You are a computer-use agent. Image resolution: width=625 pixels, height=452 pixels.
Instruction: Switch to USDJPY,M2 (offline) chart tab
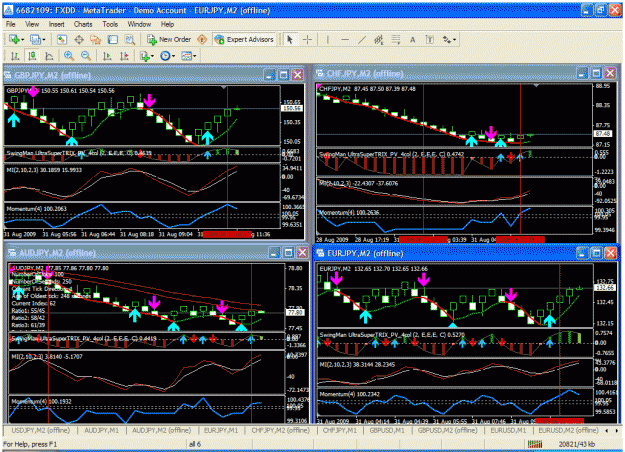point(41,430)
